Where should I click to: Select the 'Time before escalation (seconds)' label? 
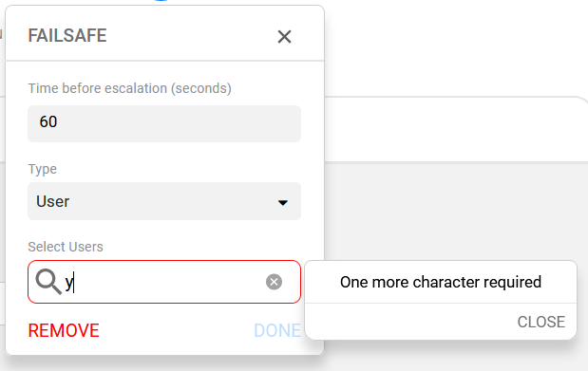point(130,88)
